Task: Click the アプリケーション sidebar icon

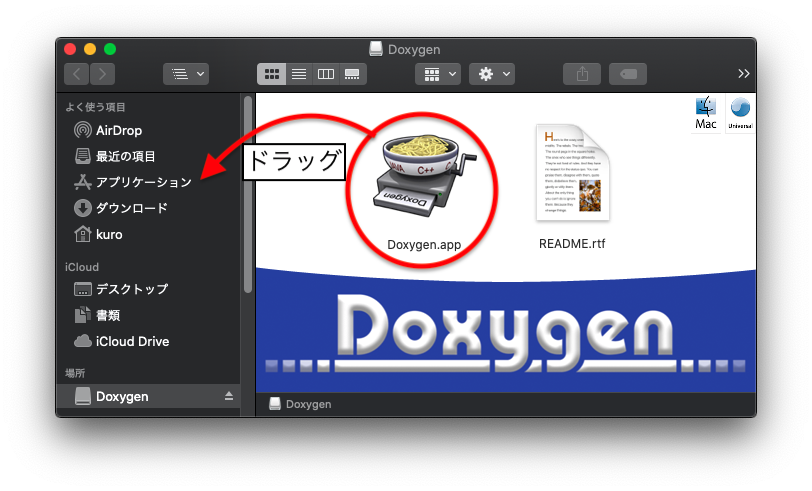Action: tap(83, 182)
